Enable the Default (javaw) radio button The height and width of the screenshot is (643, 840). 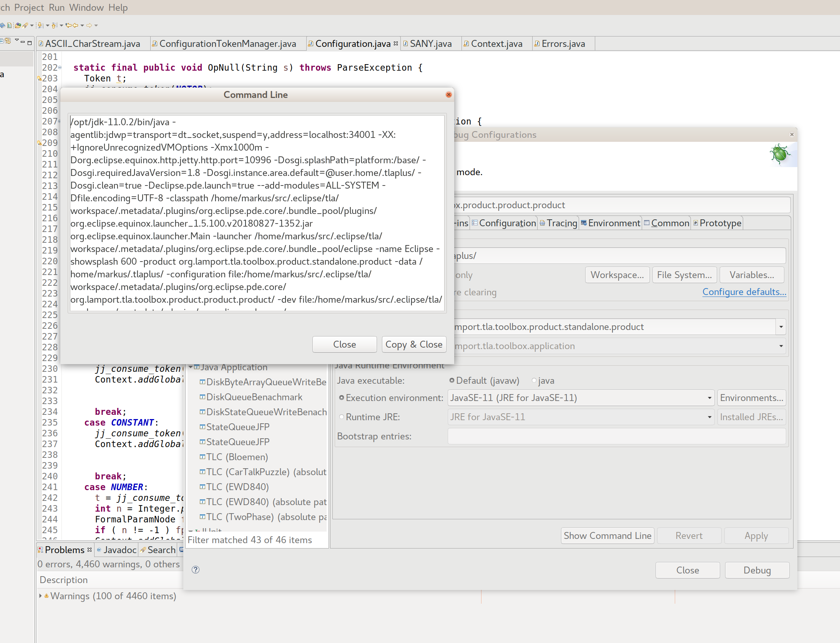coord(452,381)
